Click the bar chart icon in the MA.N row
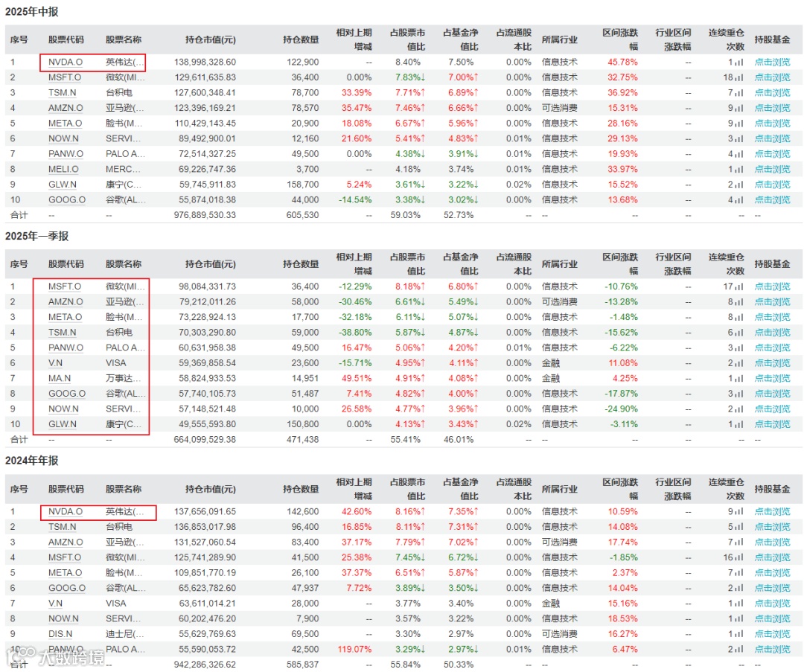 739,379
